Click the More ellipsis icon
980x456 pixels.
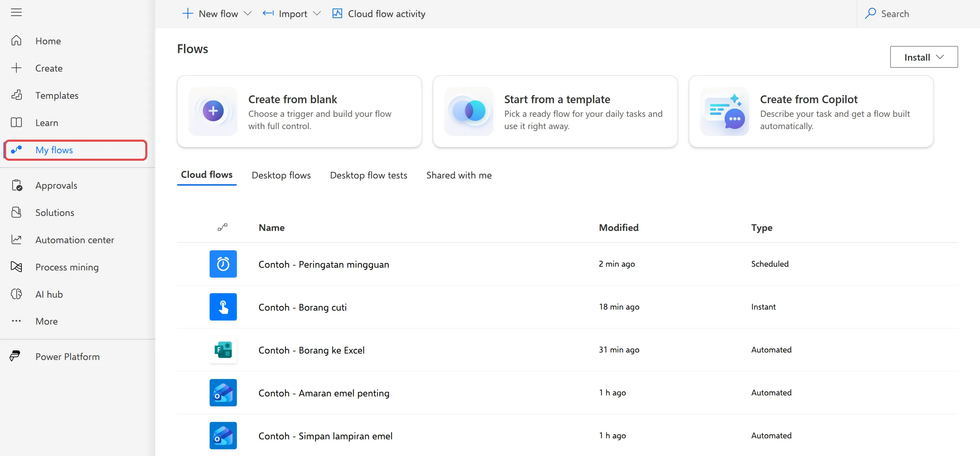[x=16, y=321]
